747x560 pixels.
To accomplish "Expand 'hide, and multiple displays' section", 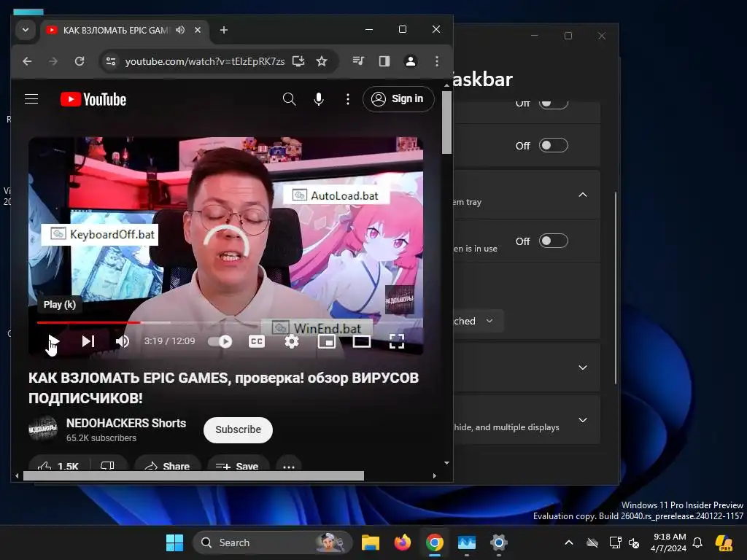I will click(x=583, y=420).
